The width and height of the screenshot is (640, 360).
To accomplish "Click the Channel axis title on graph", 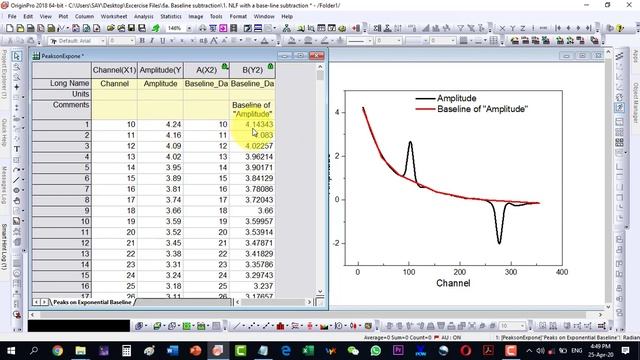I will (x=453, y=283).
